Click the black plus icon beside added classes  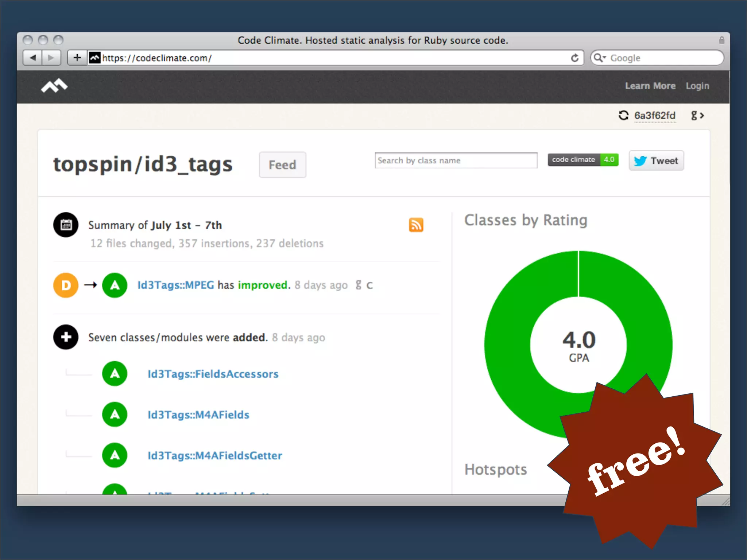pyautogui.click(x=66, y=337)
